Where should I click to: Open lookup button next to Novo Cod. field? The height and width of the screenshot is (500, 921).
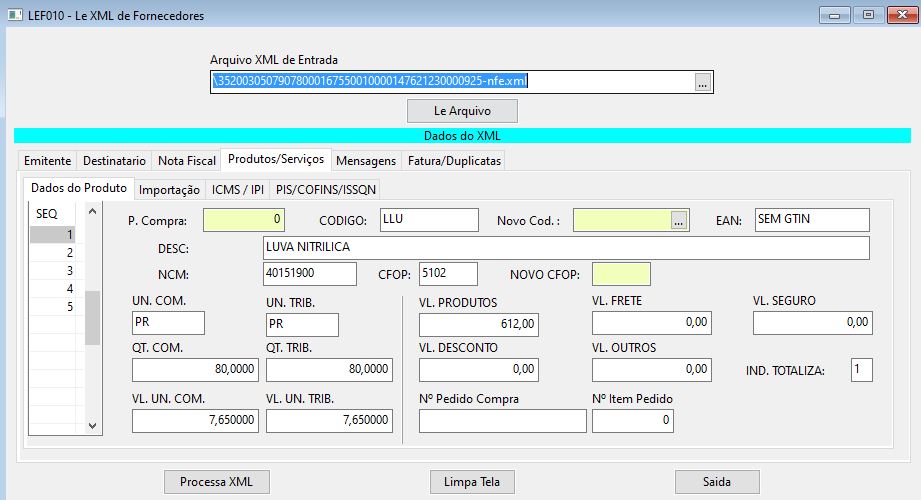(678, 221)
